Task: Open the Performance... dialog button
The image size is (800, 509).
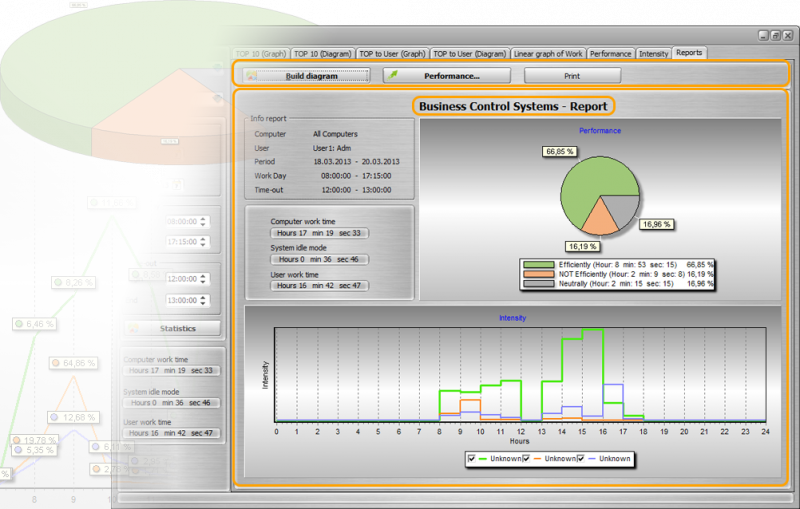Action: pyautogui.click(x=447, y=76)
